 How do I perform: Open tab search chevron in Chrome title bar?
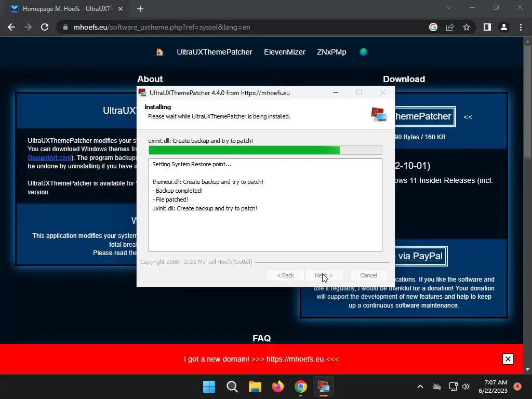click(448, 7)
